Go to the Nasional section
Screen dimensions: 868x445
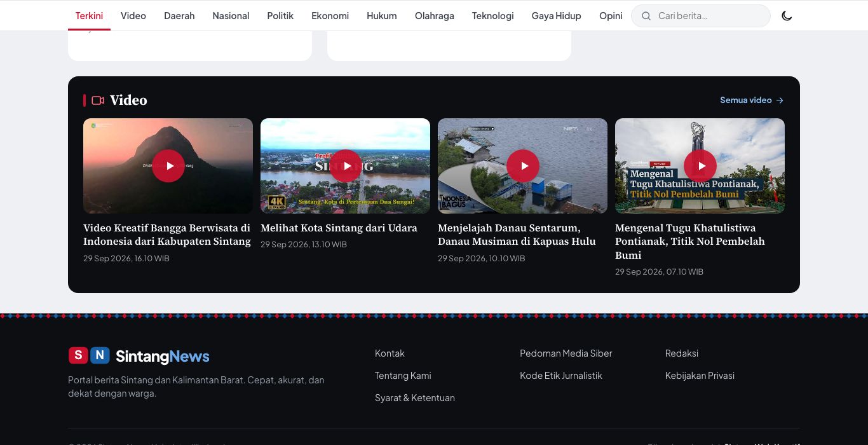coord(231,16)
